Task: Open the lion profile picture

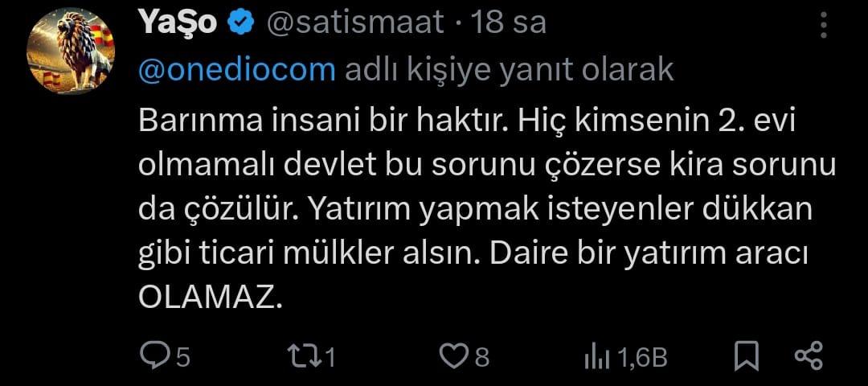Action: point(70,51)
